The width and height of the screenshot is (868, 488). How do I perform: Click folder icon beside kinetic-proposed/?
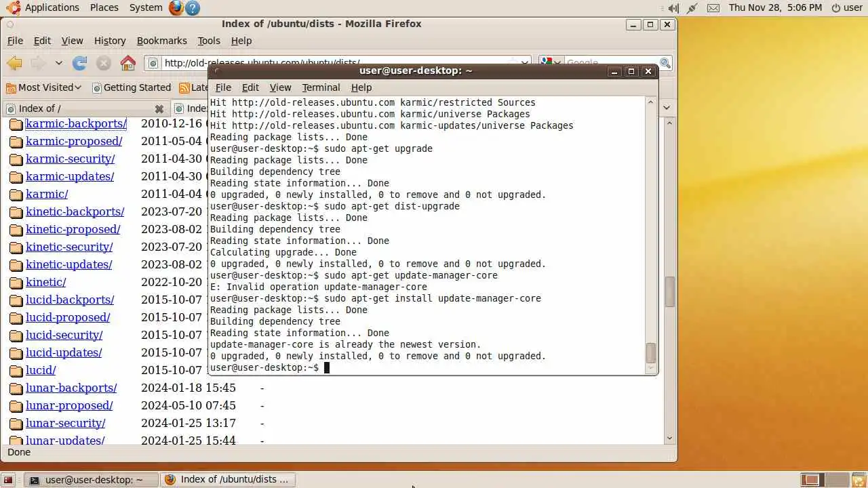tap(16, 230)
